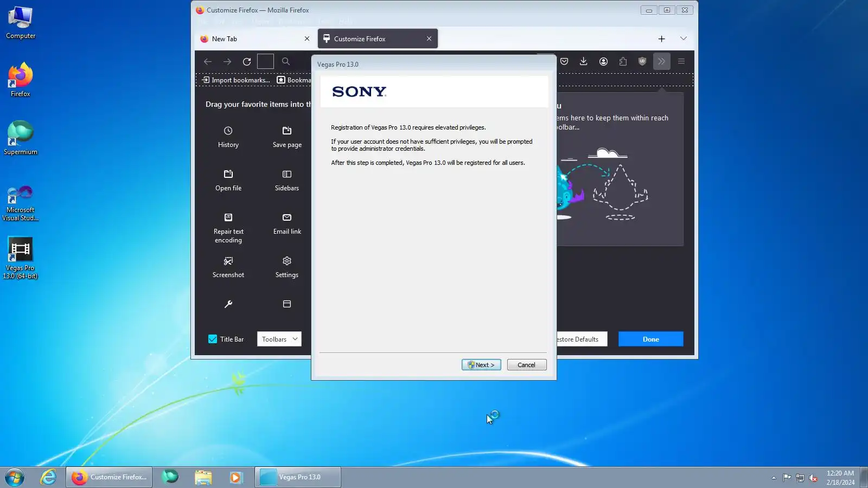This screenshot has width=868, height=488.
Task: Close the New Tab tab
Action: pyautogui.click(x=307, y=38)
